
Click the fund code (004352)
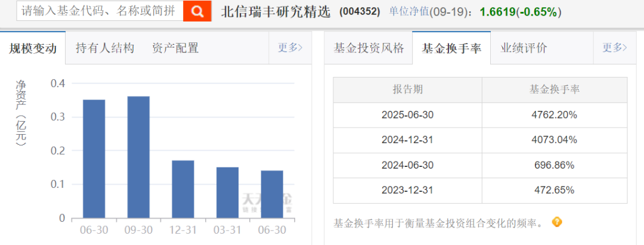click(360, 12)
